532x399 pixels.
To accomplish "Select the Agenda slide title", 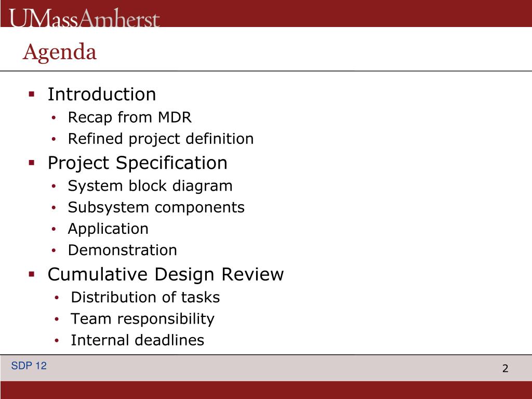I will pyautogui.click(x=60, y=52).
